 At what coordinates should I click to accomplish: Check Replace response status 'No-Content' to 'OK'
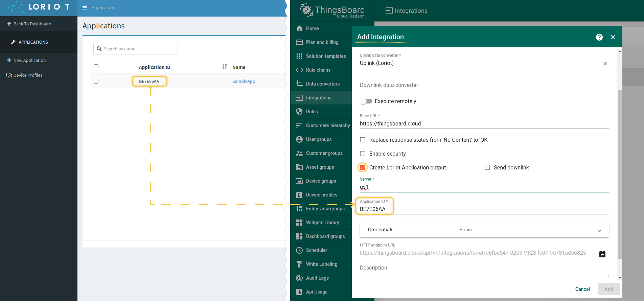coord(363,140)
